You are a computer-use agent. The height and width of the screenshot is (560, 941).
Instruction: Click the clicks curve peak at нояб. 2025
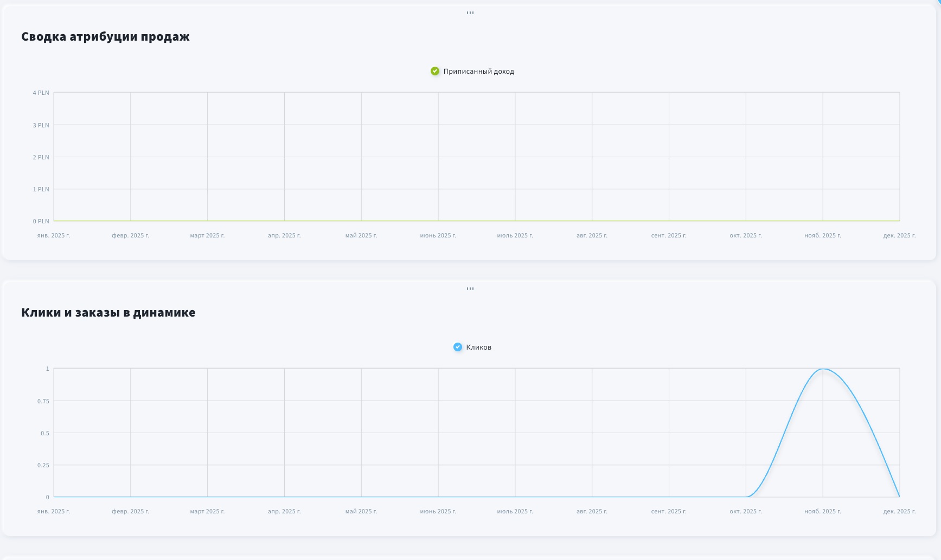click(823, 369)
